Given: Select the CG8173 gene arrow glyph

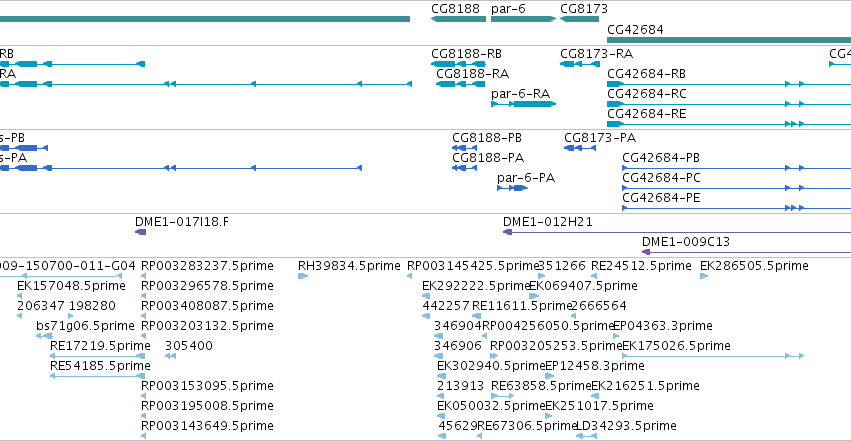Looking at the screenshot, I should (x=579, y=19).
